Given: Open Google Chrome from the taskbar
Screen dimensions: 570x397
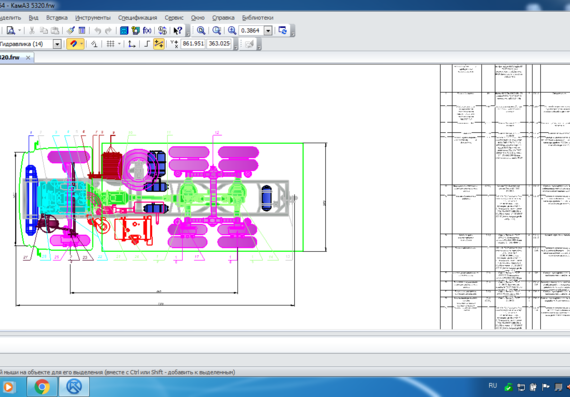Looking at the screenshot, I should point(42,387).
